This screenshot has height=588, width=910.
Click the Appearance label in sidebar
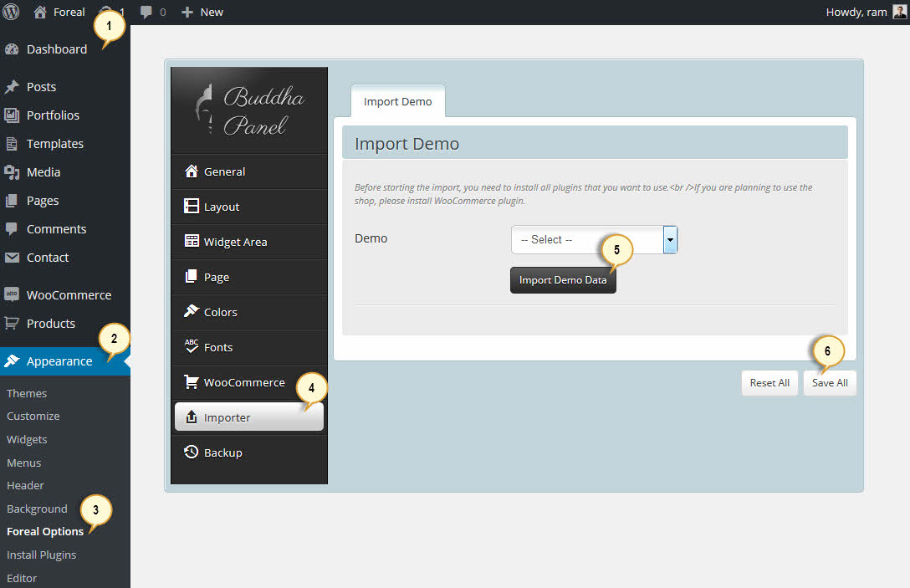coord(59,361)
